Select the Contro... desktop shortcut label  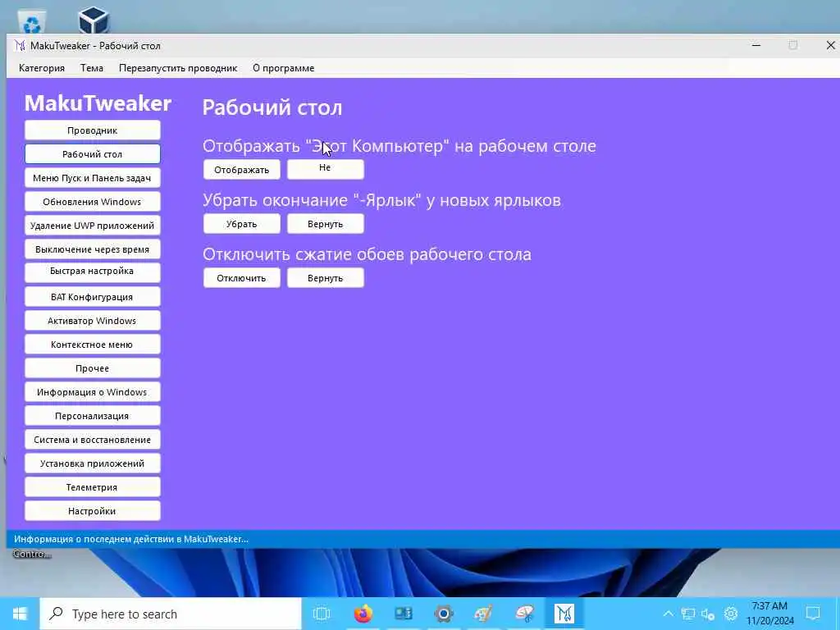click(x=32, y=554)
